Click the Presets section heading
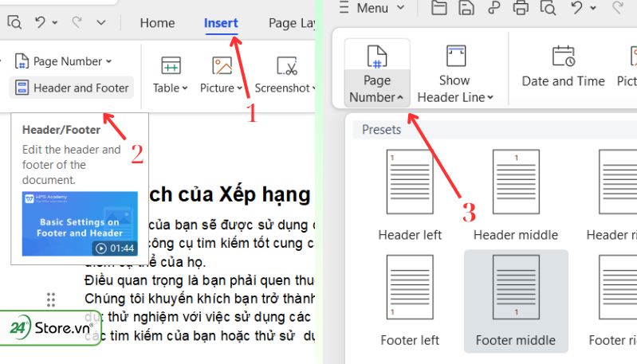Screen dimensions: 637x364 [381, 130]
